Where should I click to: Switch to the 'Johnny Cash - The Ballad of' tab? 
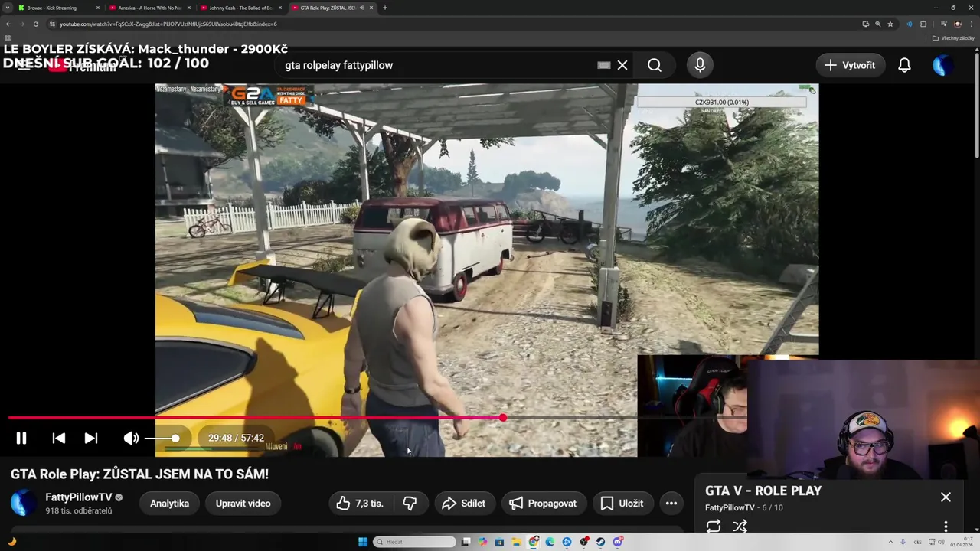240,8
